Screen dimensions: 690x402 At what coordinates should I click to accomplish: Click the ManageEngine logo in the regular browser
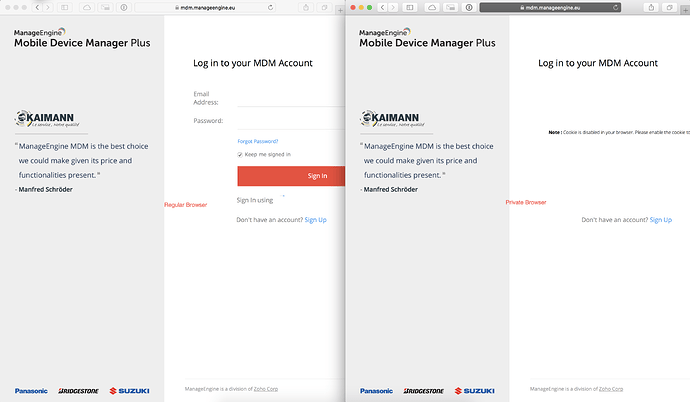coord(76,39)
